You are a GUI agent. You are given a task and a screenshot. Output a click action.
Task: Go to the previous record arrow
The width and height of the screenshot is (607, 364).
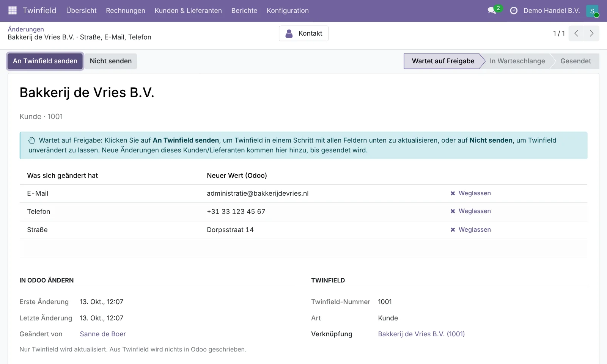pos(576,33)
